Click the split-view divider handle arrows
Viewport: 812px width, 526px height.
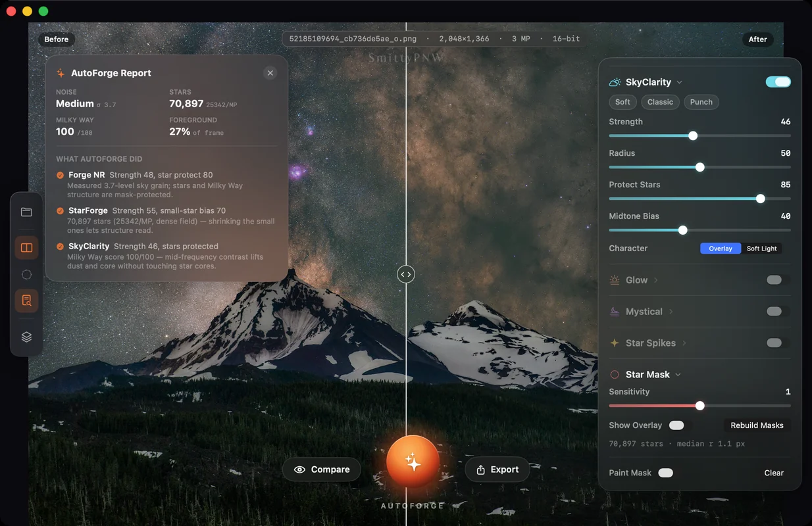(406, 274)
